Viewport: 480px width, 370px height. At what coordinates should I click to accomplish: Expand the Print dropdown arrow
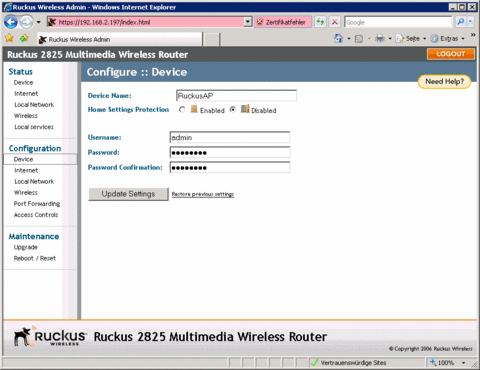point(390,39)
